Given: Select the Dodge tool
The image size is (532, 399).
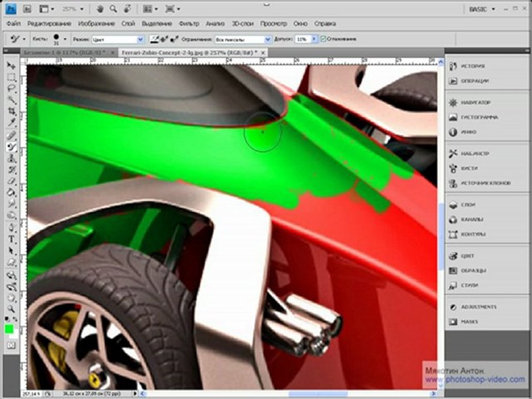Looking at the screenshot, I should coord(12,215).
